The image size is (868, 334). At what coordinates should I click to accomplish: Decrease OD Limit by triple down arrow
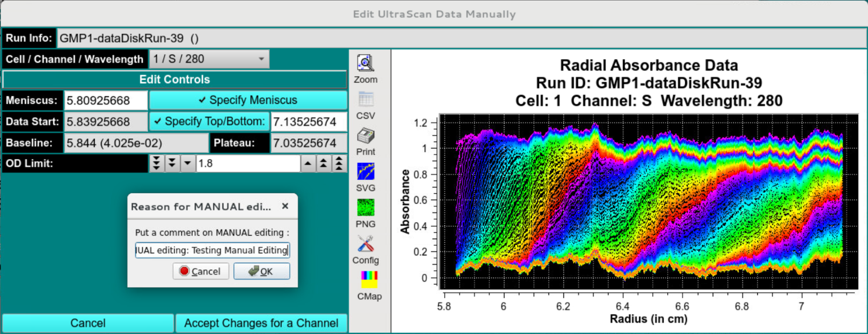156,163
